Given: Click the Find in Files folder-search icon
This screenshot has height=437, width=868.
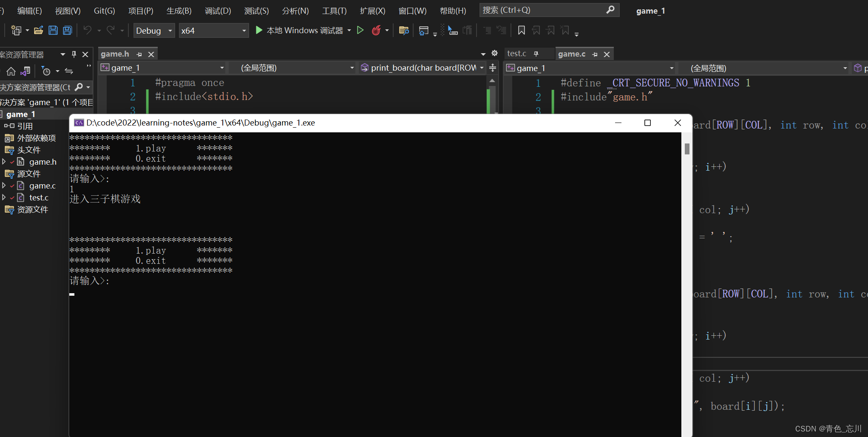Looking at the screenshot, I should [404, 30].
